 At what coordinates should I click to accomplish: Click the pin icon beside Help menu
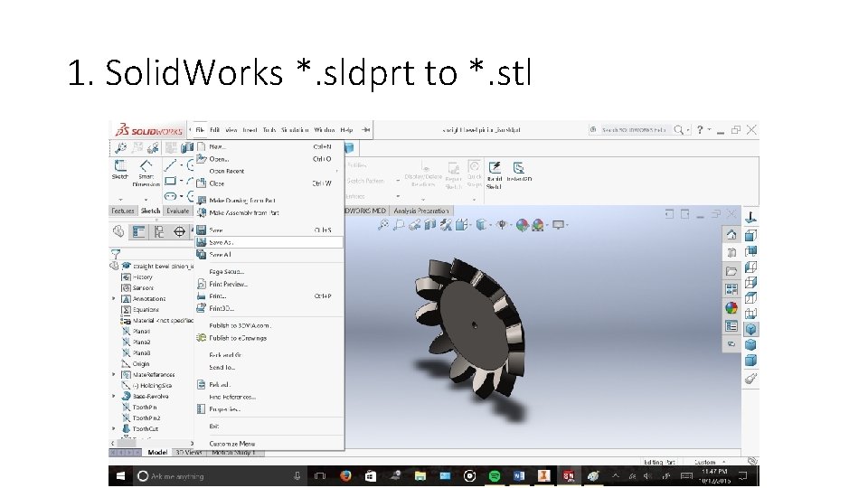366,130
